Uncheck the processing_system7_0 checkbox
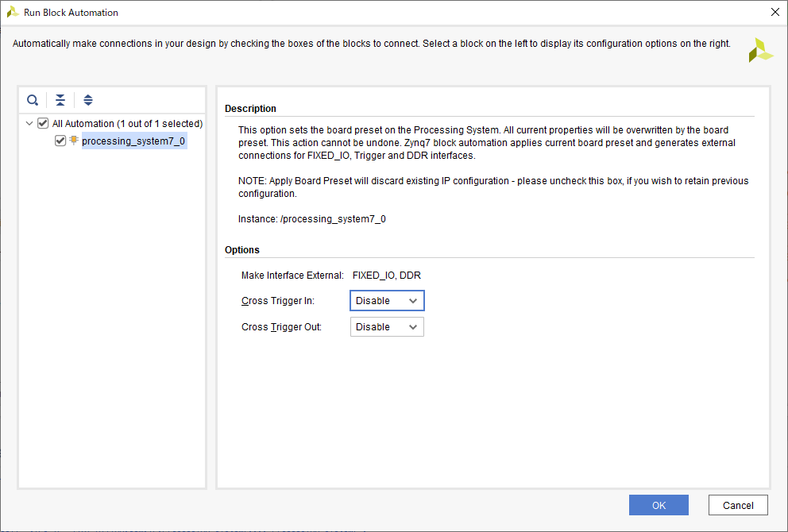The height and width of the screenshot is (532, 788). (60, 141)
